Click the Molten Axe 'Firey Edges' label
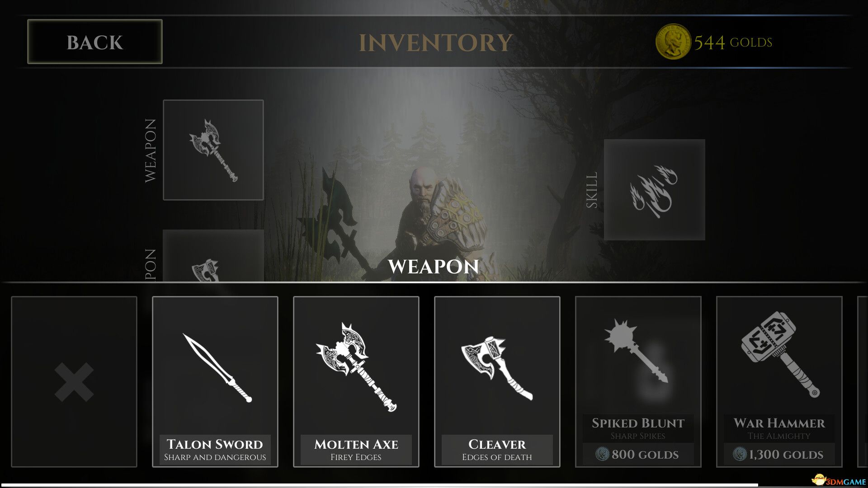The width and height of the screenshot is (868, 488). coord(356,457)
